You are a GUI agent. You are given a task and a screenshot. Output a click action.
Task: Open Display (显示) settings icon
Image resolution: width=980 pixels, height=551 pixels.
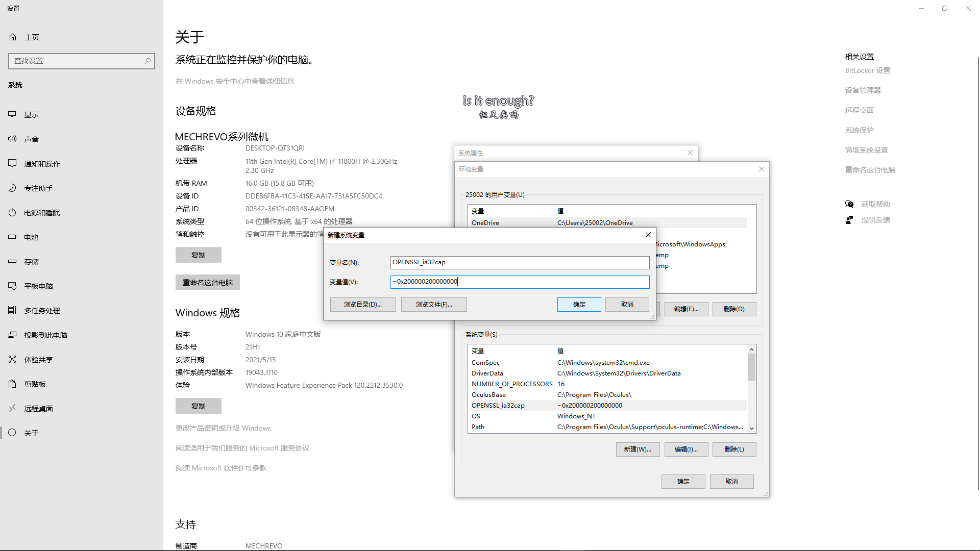click(12, 114)
